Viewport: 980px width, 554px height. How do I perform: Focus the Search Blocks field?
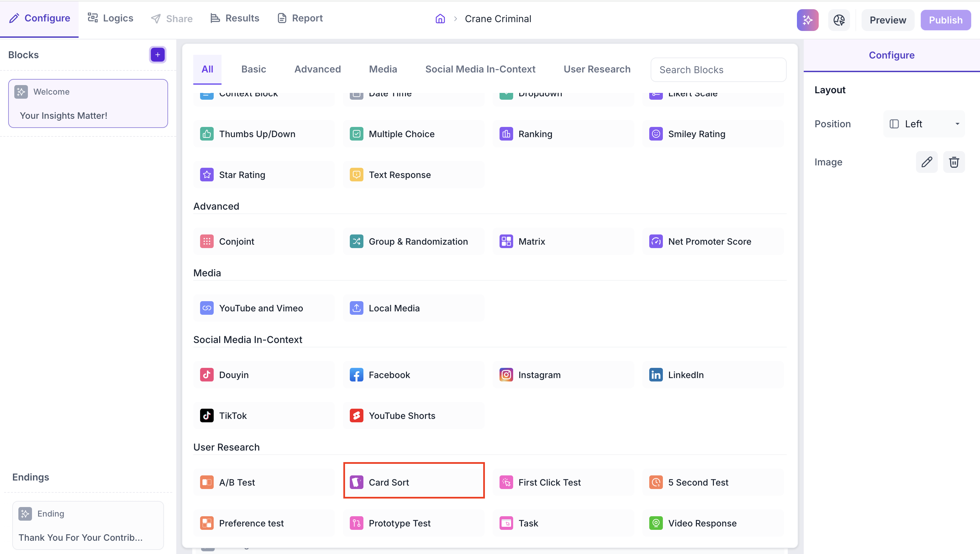click(718, 70)
